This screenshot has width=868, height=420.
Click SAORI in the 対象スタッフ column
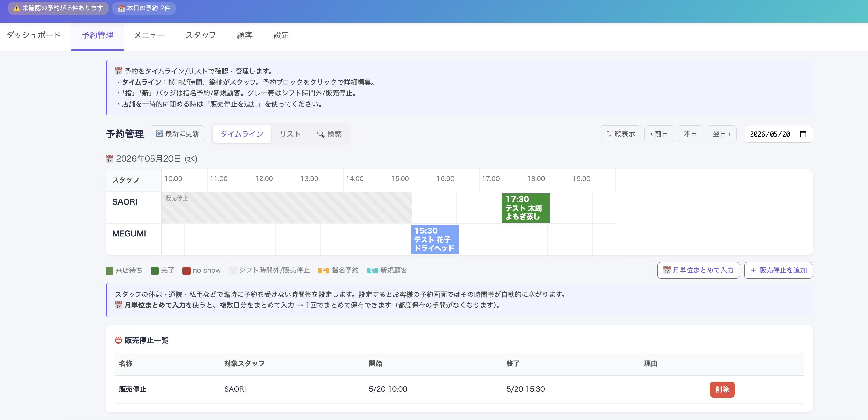point(235,389)
